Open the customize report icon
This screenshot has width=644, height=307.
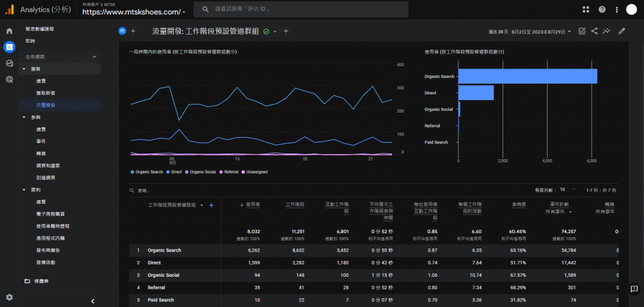click(582, 31)
